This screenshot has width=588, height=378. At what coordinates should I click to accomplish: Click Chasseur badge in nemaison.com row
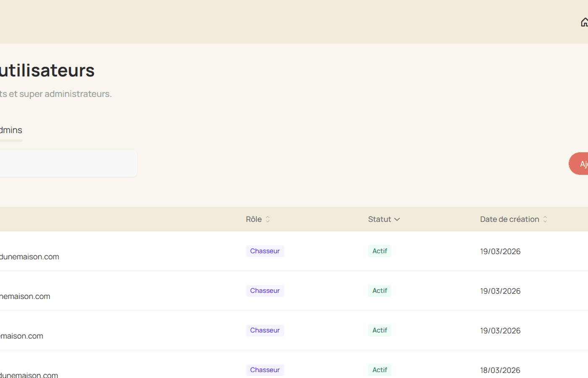point(265,291)
